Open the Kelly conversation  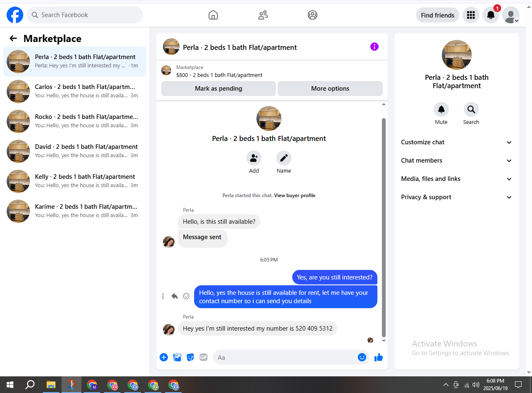(75, 181)
